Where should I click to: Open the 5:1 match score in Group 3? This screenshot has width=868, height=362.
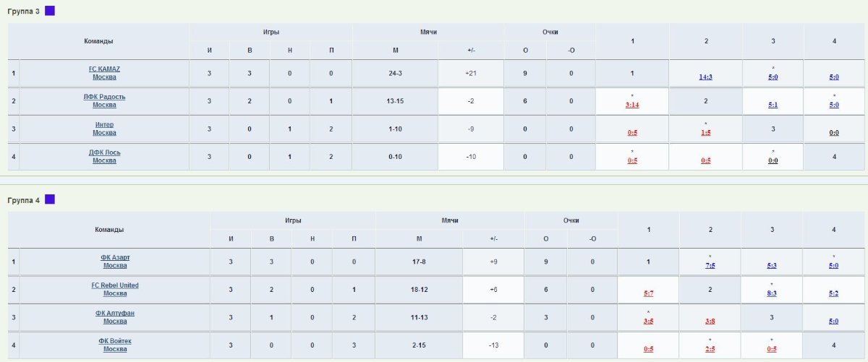[x=773, y=105]
